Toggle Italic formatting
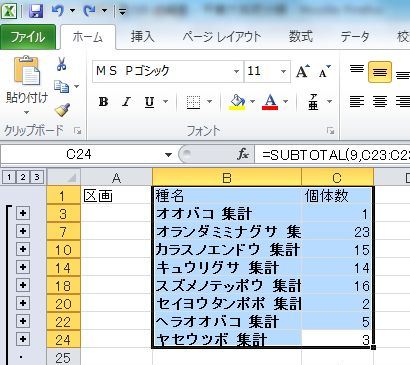The image size is (410, 365). point(126,102)
